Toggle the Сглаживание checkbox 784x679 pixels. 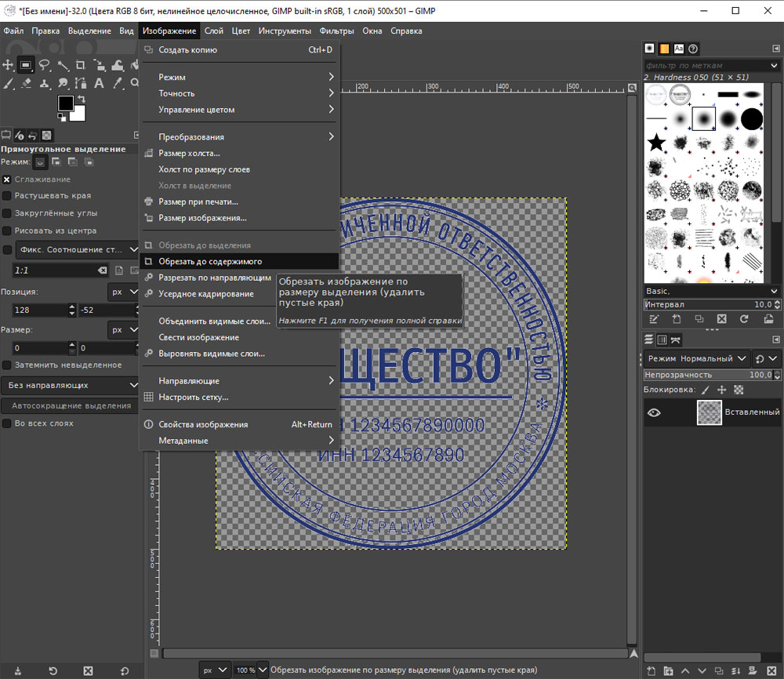tap(6, 180)
